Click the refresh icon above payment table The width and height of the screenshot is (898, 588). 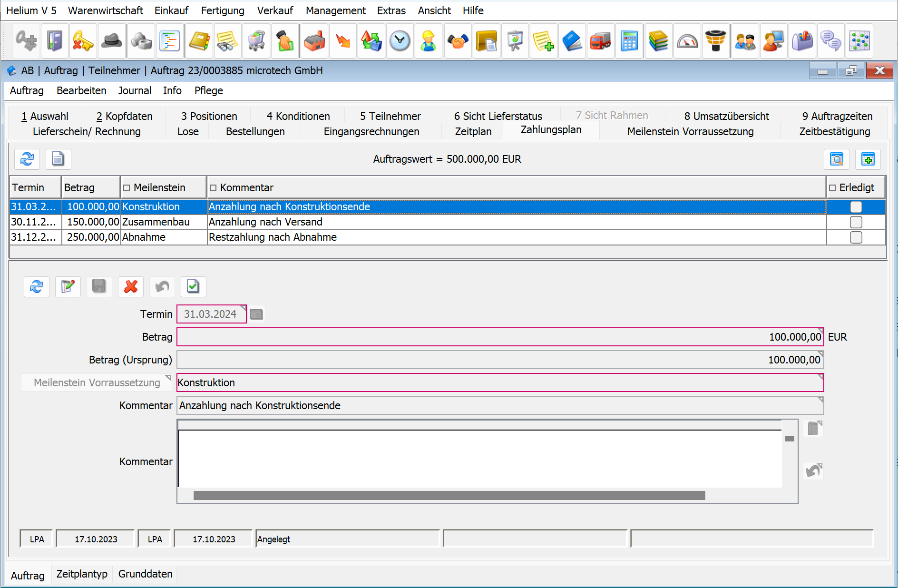pyautogui.click(x=27, y=159)
